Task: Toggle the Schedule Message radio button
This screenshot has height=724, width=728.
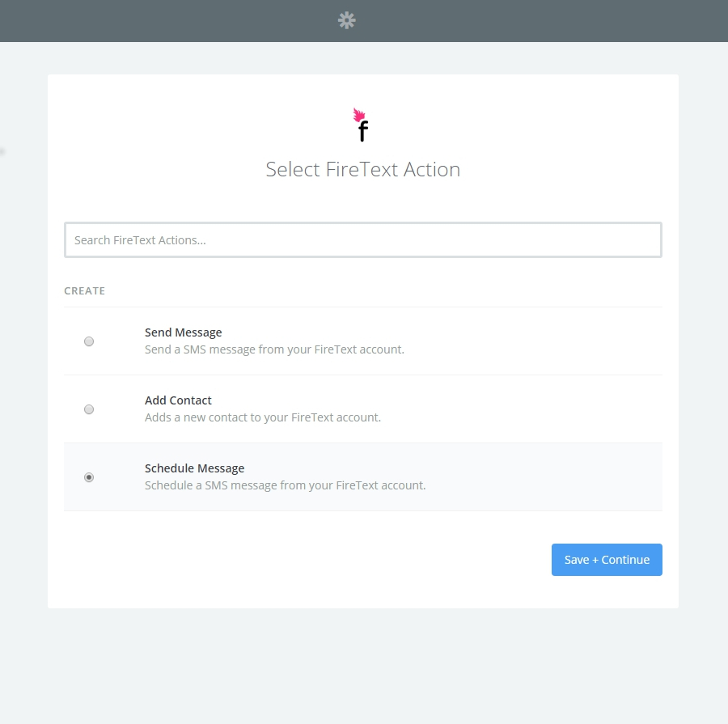Action: click(89, 477)
